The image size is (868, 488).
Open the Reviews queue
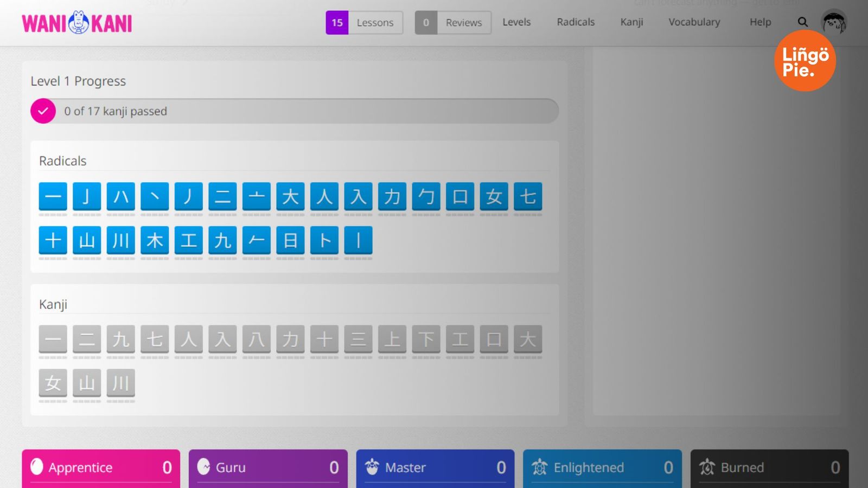click(453, 22)
